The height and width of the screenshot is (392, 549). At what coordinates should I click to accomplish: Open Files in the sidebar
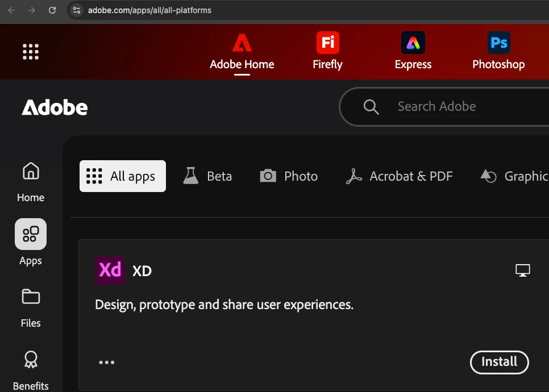click(x=31, y=308)
